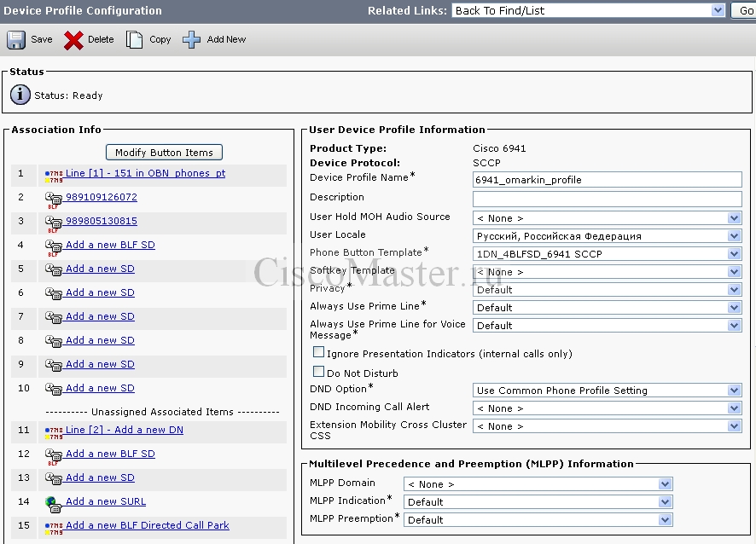Click the Save text in the toolbar
Image resolution: width=756 pixels, height=544 pixels.
pyautogui.click(x=42, y=39)
